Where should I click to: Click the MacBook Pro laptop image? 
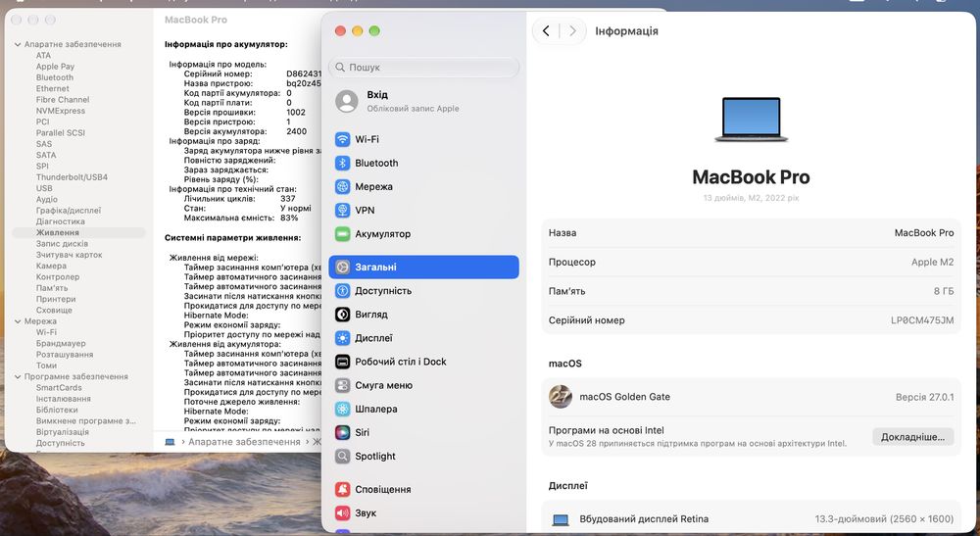(751, 120)
